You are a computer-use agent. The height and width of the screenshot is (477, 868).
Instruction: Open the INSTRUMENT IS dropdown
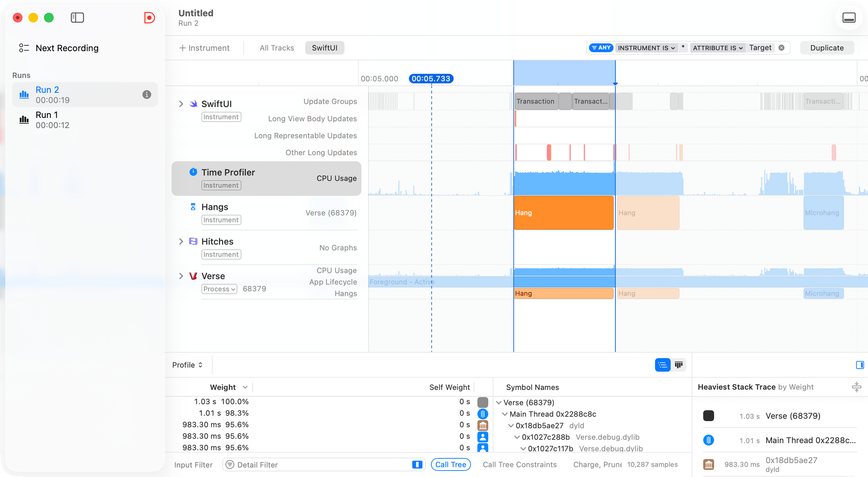tap(646, 48)
